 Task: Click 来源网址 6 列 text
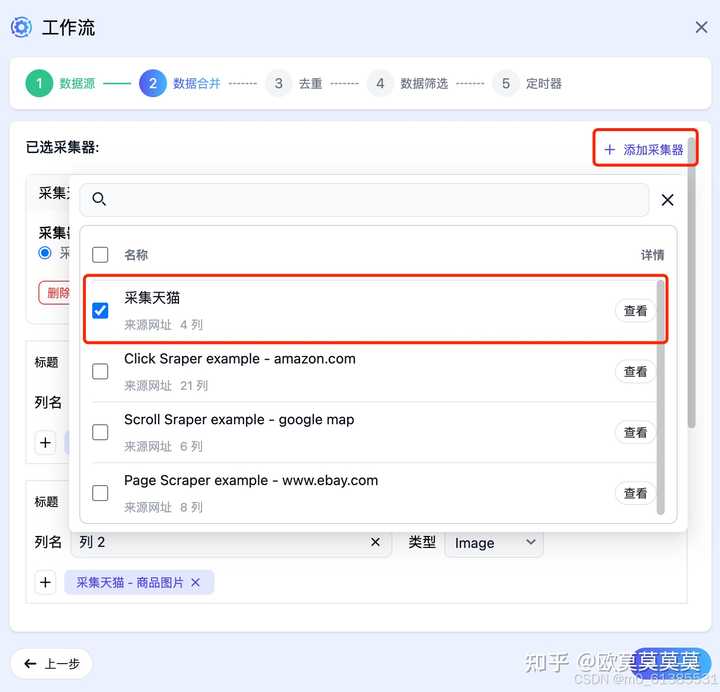[x=163, y=446]
